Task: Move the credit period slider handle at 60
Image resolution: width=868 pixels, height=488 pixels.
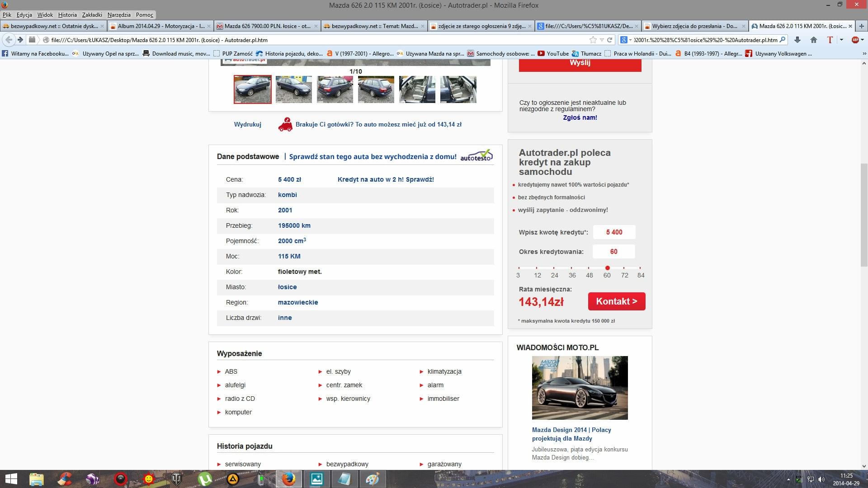Action: (607, 268)
